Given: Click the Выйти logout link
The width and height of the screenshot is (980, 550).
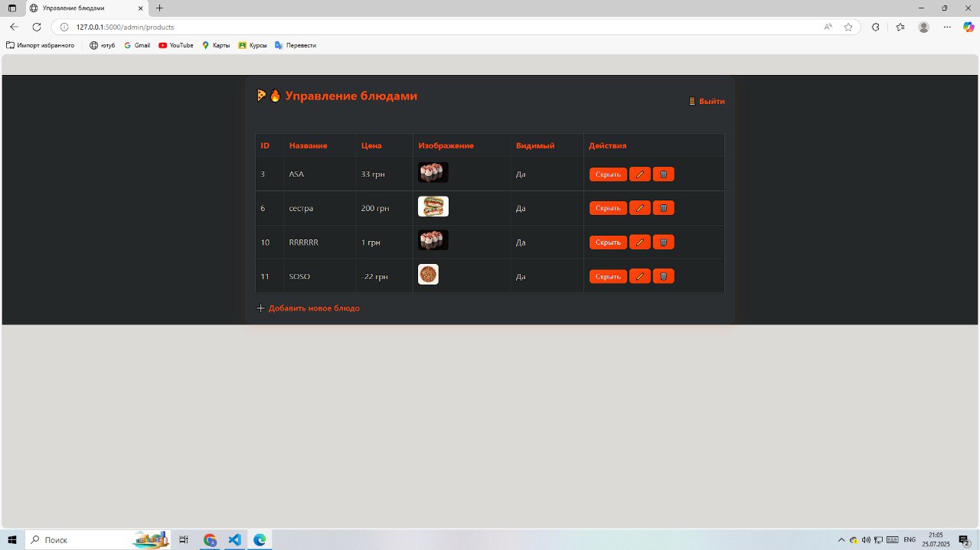Looking at the screenshot, I should point(707,101).
